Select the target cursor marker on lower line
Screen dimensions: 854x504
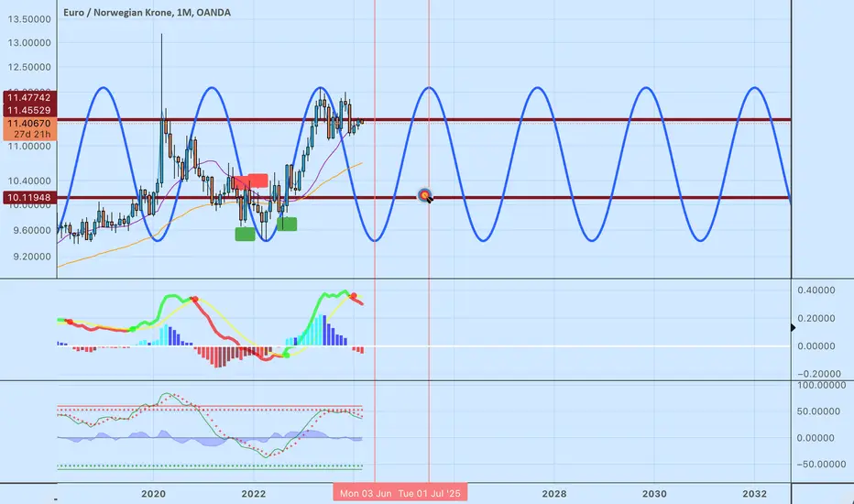pyautogui.click(x=425, y=195)
